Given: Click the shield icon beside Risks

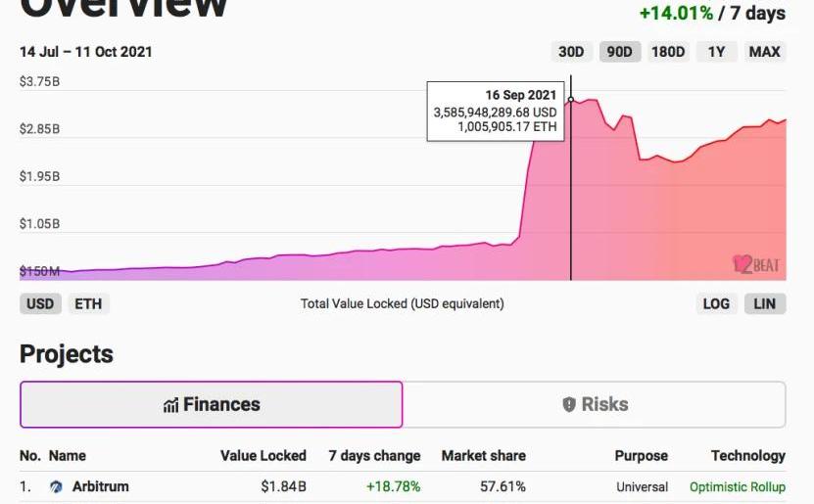Looking at the screenshot, I should pos(569,404).
